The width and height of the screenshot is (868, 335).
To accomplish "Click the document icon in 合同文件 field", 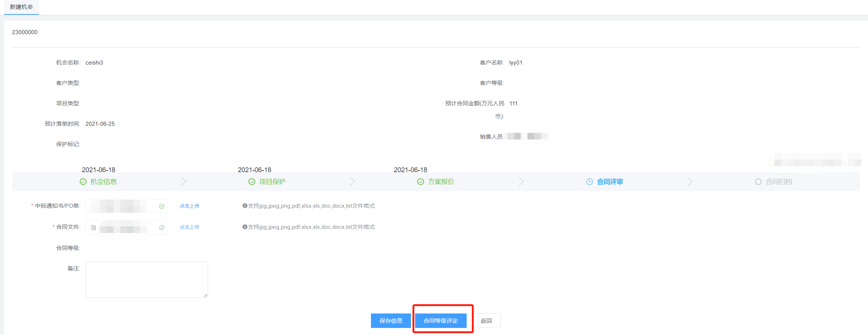I will tap(93, 228).
